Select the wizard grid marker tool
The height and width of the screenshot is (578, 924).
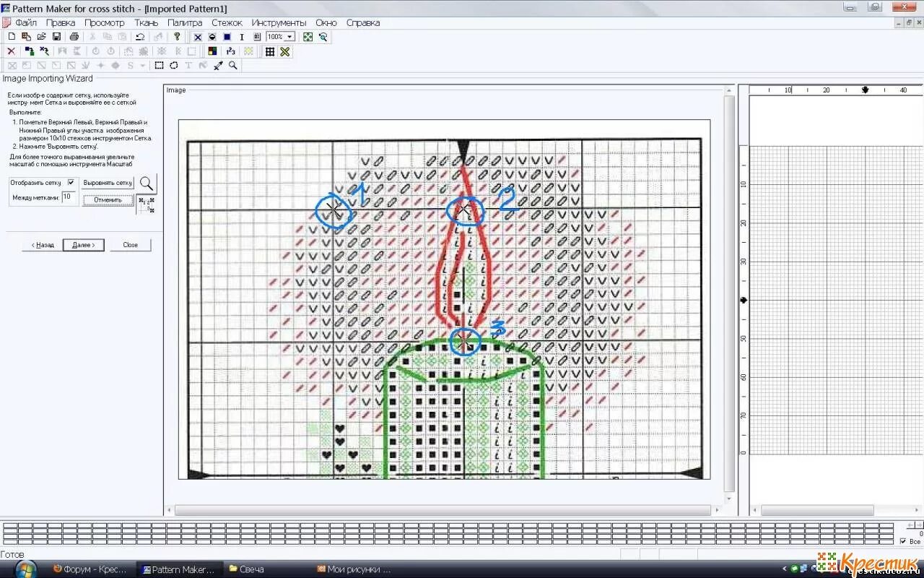(147, 205)
